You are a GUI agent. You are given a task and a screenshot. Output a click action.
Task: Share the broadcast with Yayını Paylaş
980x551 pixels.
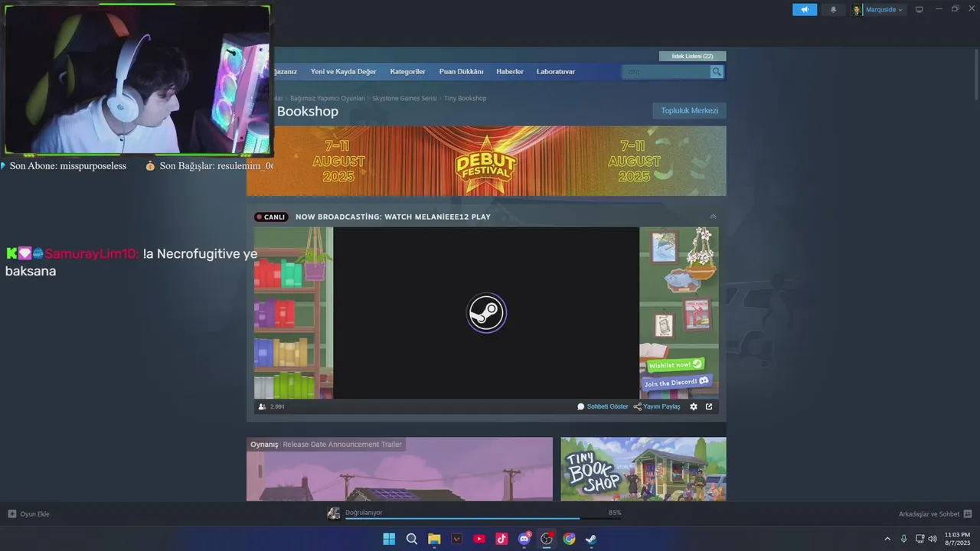[657, 406]
